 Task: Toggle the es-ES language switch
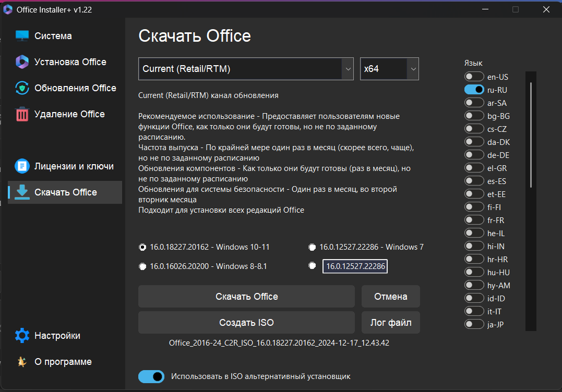[x=474, y=181]
